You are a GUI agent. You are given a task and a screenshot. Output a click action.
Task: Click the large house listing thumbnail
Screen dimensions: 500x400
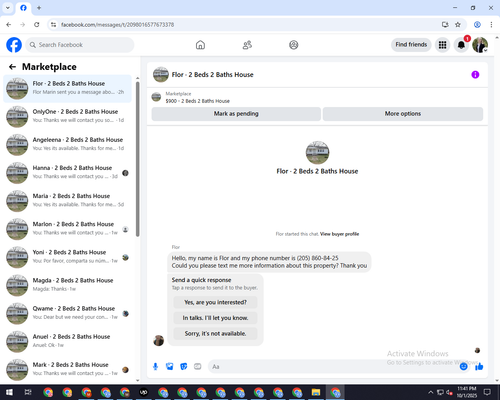(317, 153)
